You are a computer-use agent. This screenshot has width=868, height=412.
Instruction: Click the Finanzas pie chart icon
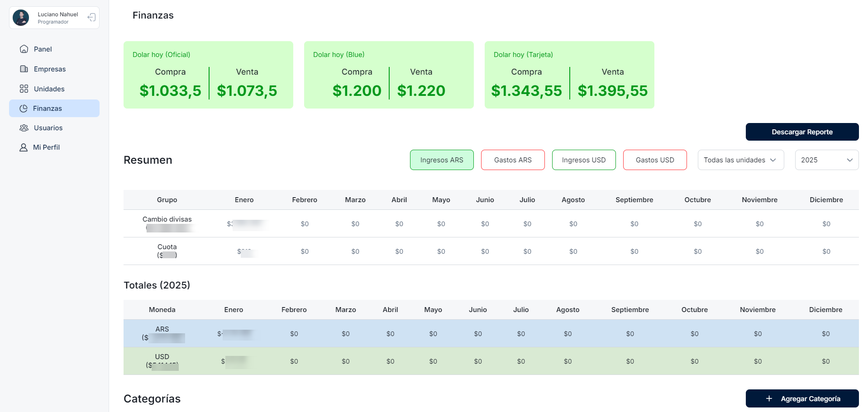(24, 109)
